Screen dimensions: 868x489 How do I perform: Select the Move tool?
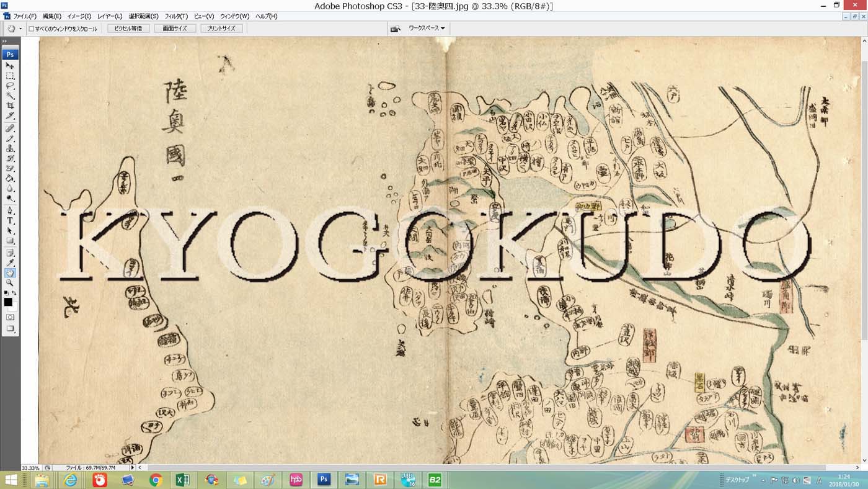(x=10, y=66)
